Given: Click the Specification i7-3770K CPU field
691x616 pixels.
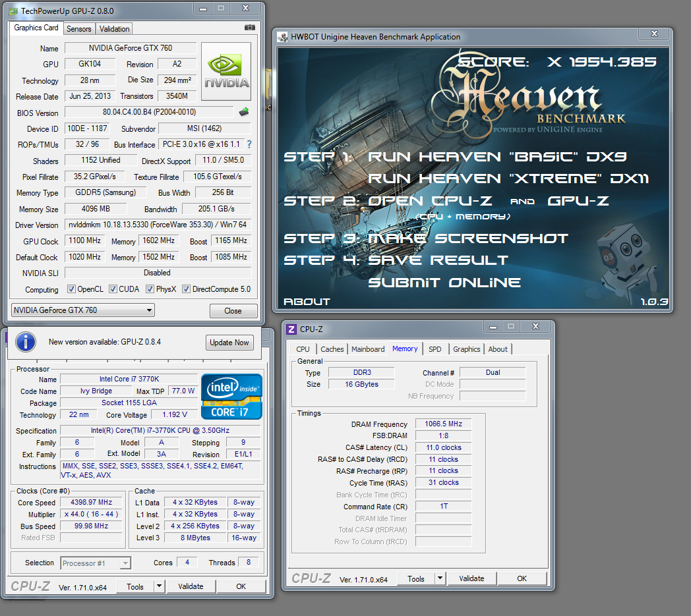Looking at the screenshot, I should click(160, 430).
